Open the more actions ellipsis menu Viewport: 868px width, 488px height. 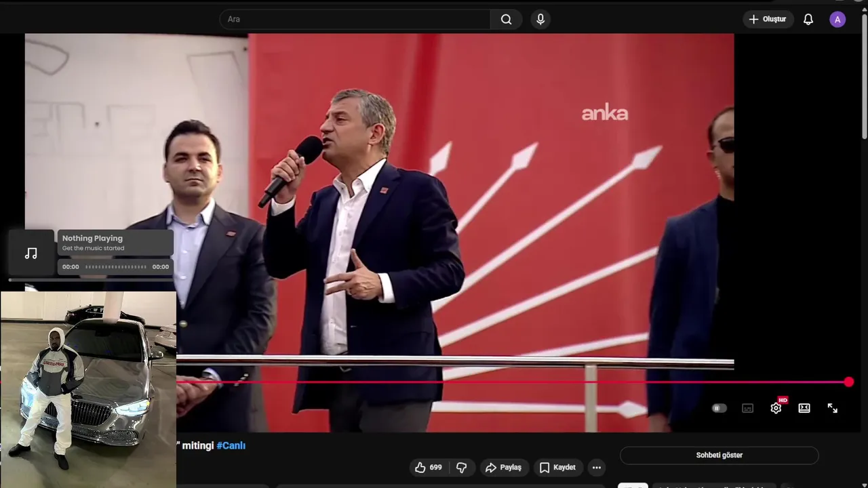pos(596,467)
